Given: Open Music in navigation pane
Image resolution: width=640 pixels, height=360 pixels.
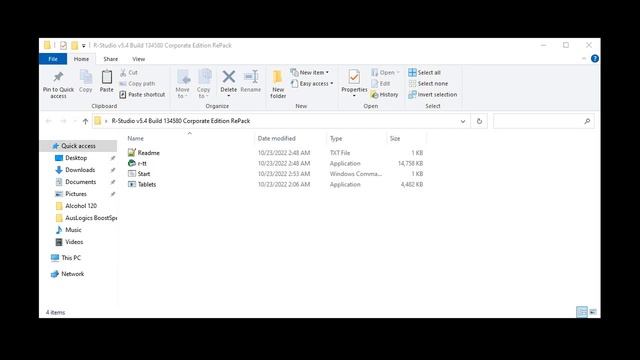Looking at the screenshot, I should coord(73,230).
